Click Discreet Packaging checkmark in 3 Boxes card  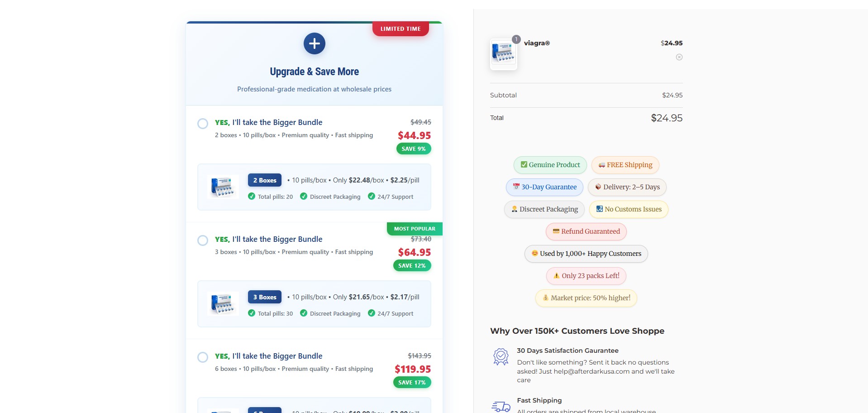click(x=304, y=313)
